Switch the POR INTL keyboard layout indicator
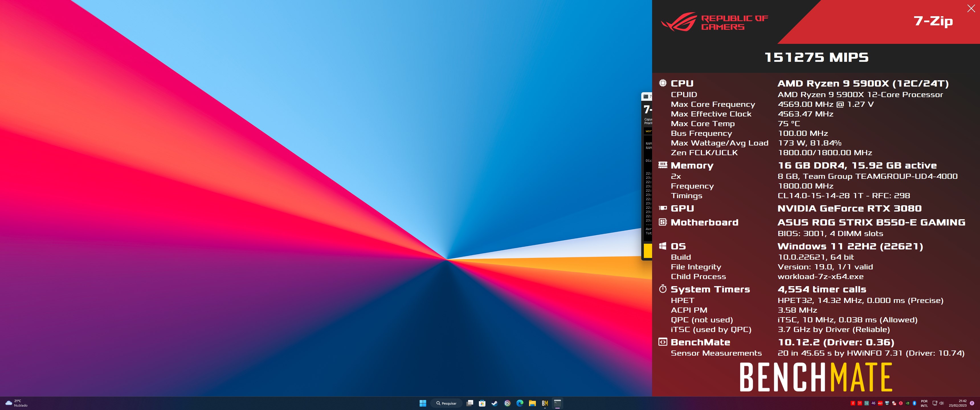This screenshot has height=410, width=980. pos(924,403)
